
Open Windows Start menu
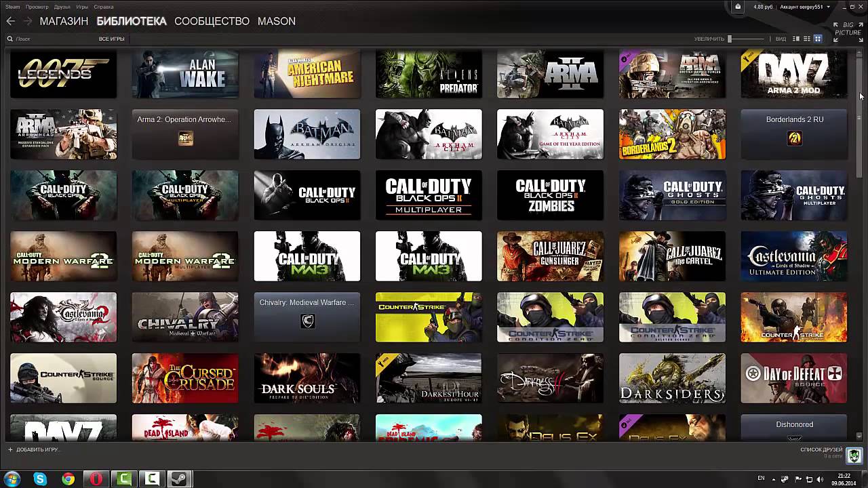pos(12,479)
